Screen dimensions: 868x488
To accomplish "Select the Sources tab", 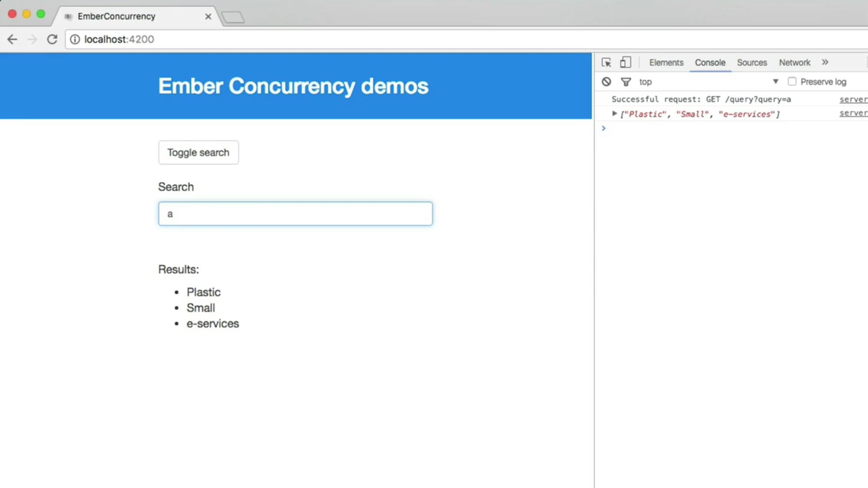I will [x=752, y=62].
